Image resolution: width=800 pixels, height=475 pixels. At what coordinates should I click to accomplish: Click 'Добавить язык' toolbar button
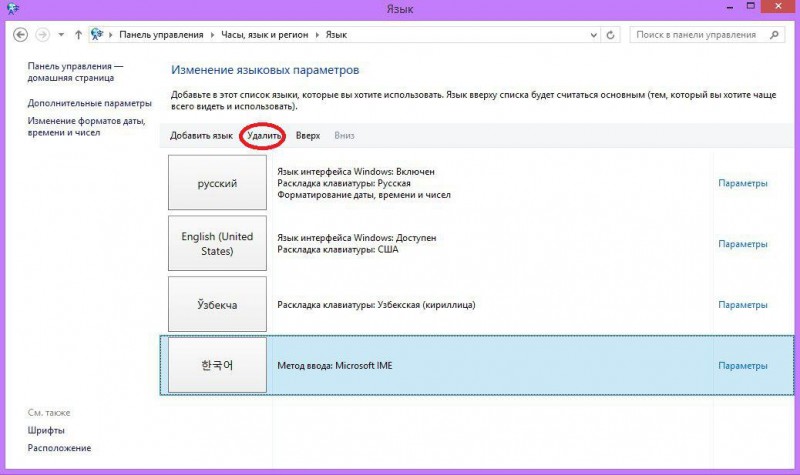tap(201, 136)
